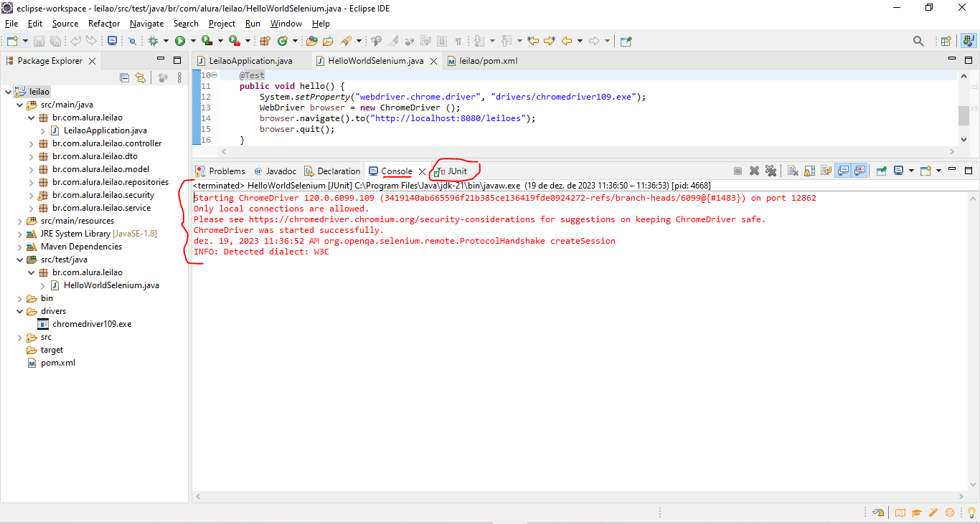This screenshot has width=980, height=524.
Task: Click the magnifier Search icon in toolbar
Action: point(918,41)
